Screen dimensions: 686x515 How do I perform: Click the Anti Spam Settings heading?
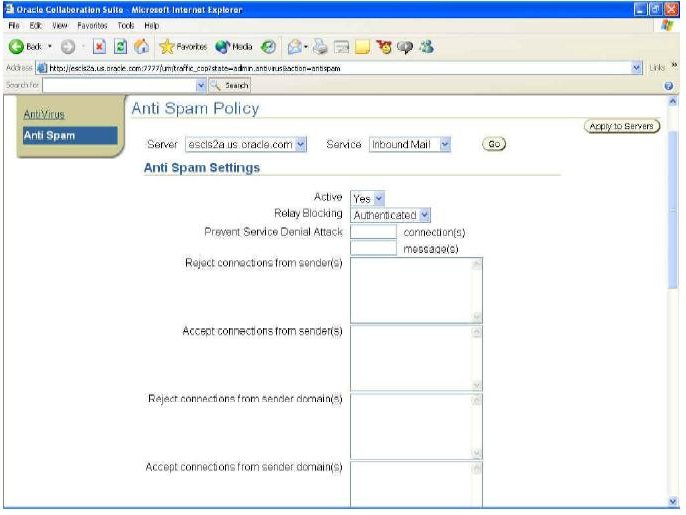202,168
